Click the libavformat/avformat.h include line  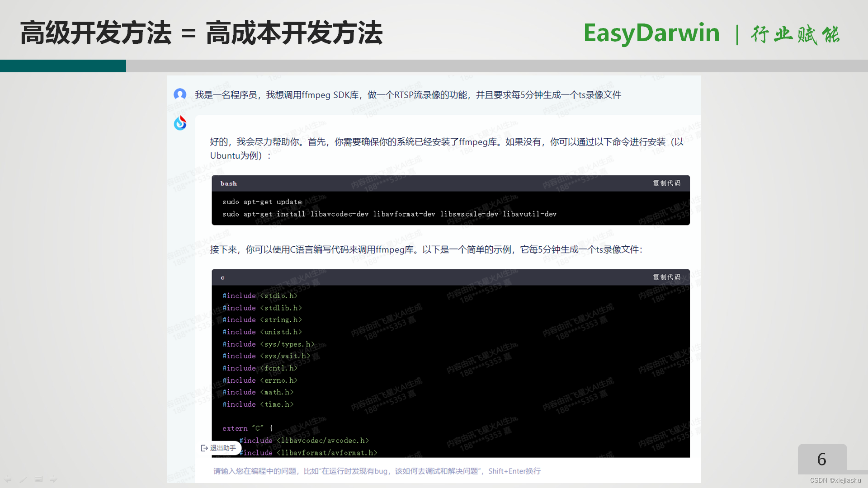click(x=308, y=452)
